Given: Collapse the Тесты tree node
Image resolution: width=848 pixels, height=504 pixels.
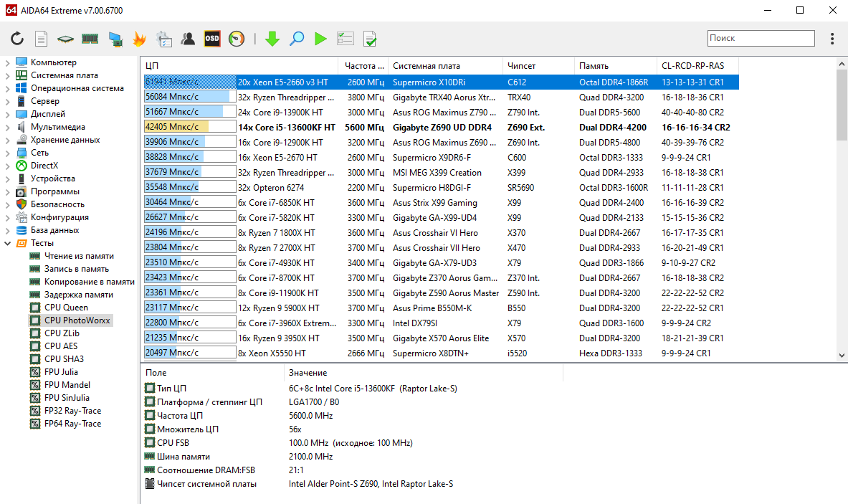Looking at the screenshot, I should tap(8, 243).
